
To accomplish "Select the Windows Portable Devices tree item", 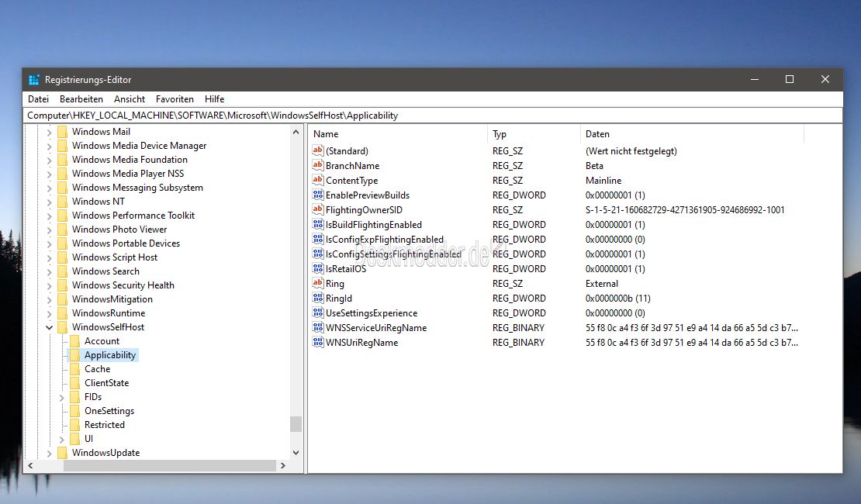I will tap(126, 243).
